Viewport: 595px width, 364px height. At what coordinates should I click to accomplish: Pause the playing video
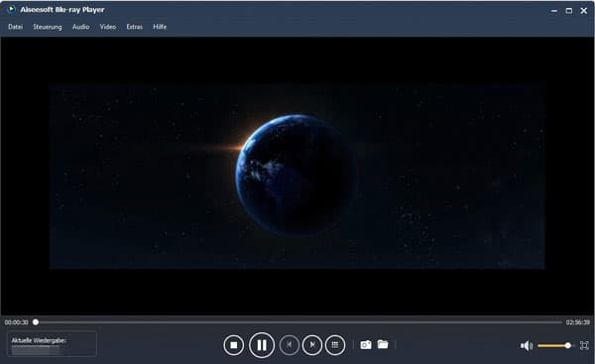click(x=262, y=345)
